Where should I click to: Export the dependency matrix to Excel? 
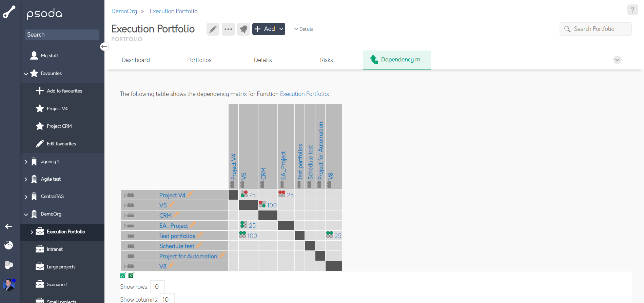(131, 275)
